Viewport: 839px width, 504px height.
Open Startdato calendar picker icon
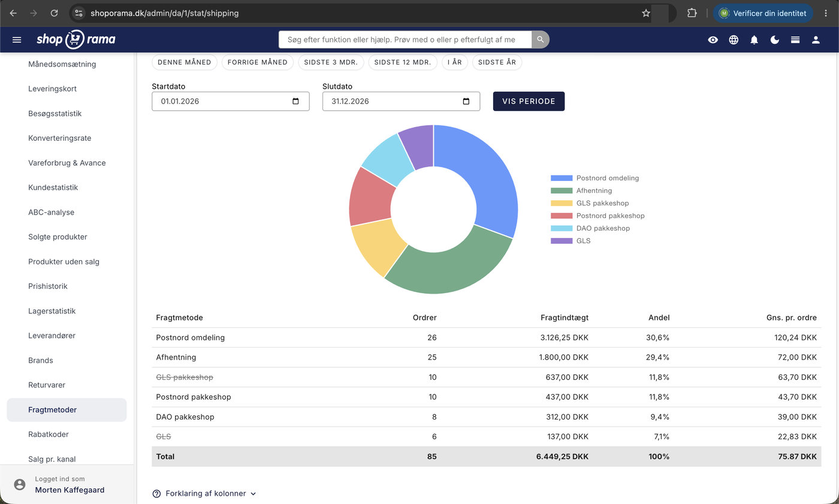click(x=295, y=101)
